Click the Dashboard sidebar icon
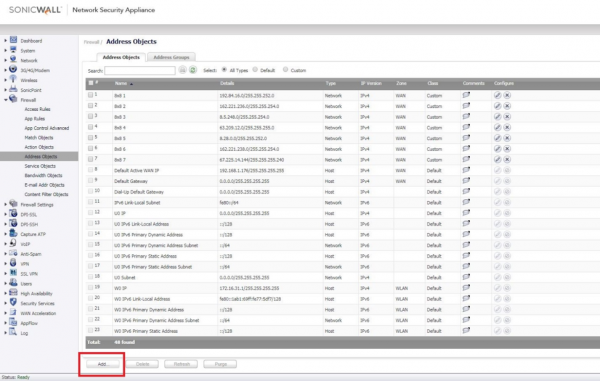600x381 pixels. coord(13,40)
